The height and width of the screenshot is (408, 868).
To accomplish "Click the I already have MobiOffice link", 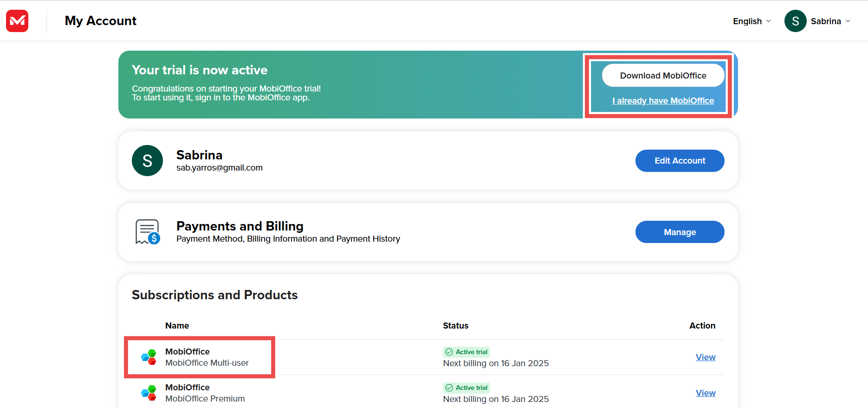I will 663,101.
